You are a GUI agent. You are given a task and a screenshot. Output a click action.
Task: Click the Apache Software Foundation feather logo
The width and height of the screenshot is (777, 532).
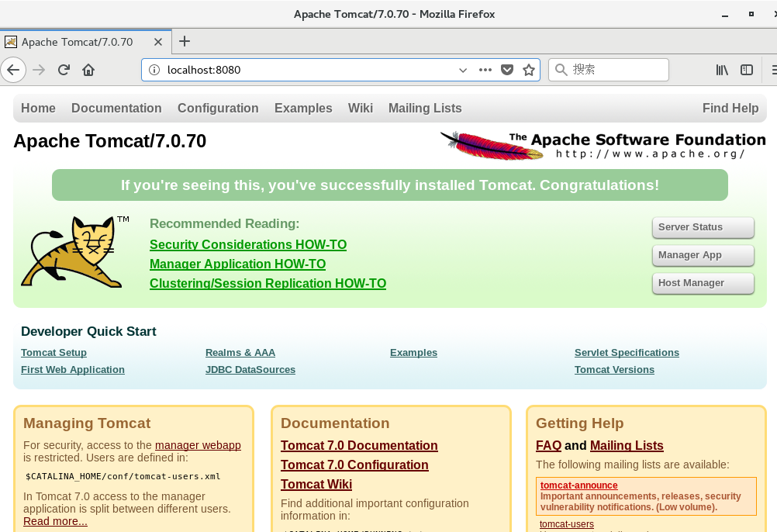pyautogui.click(x=492, y=145)
